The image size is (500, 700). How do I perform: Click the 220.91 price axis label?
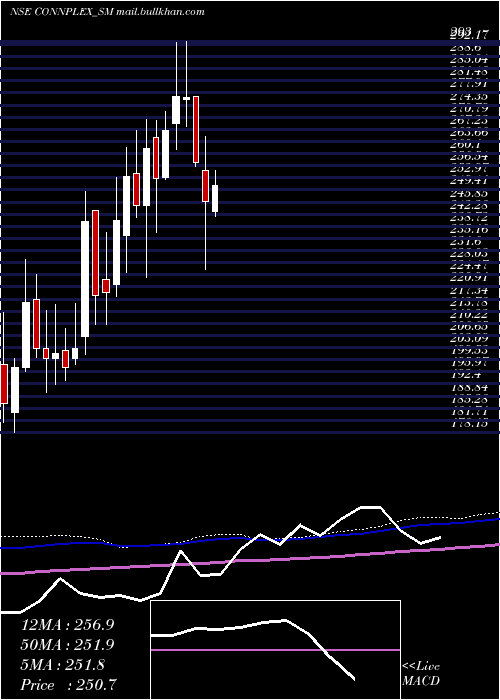[469, 279]
